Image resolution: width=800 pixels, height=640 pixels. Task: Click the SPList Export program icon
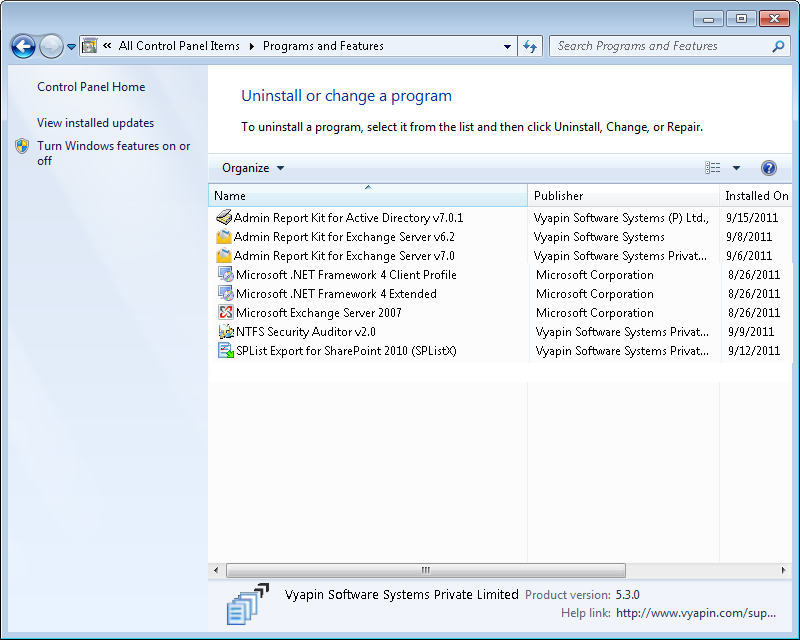click(226, 351)
